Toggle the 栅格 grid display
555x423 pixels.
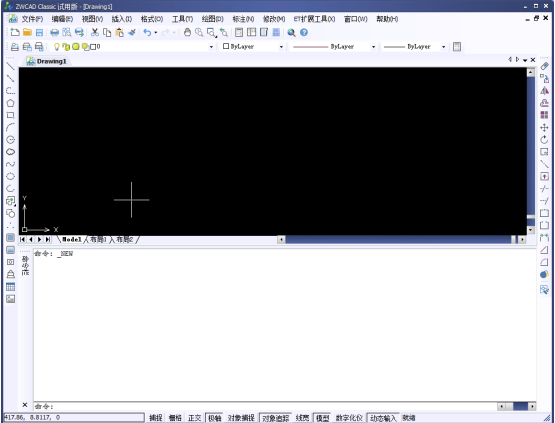(x=175, y=418)
